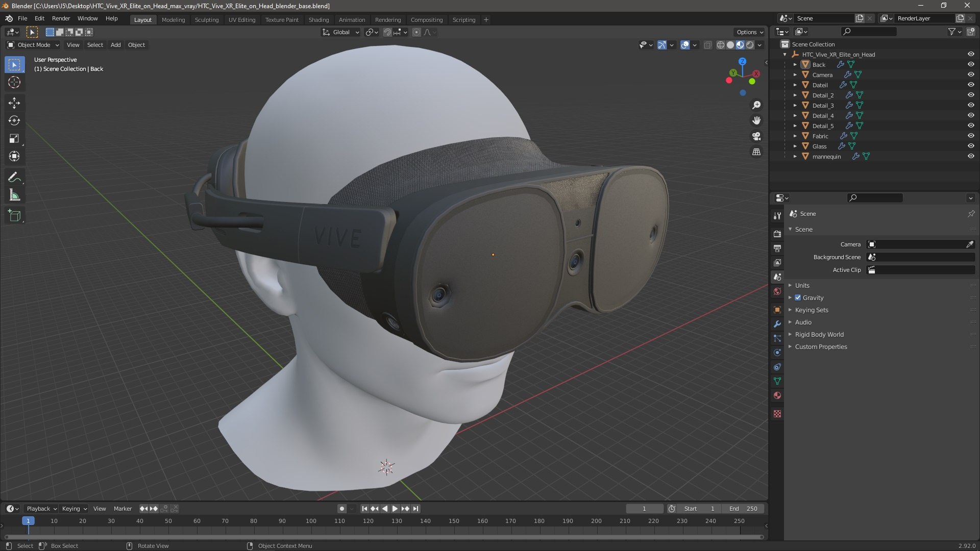This screenshot has height=551, width=980.
Task: Switch to wireframe viewport shading
Action: click(720, 45)
